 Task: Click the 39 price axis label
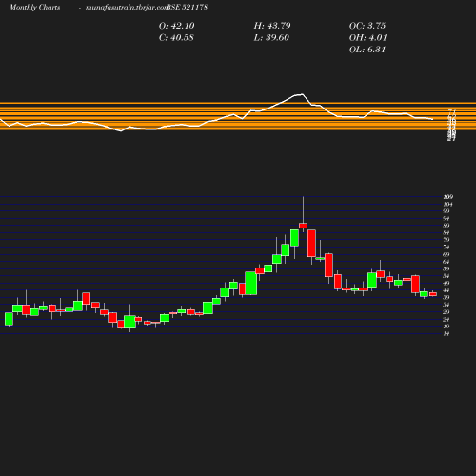446,297
